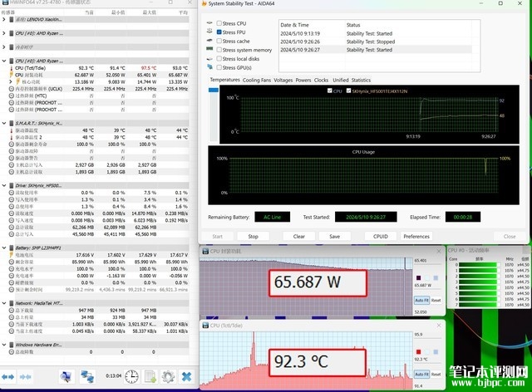This screenshot has width=532, height=392.
Task: Click Save button in AIDA64
Action: 334,237
